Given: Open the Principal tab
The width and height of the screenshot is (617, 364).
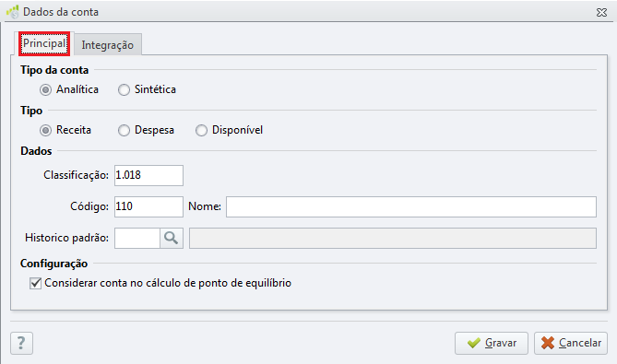Looking at the screenshot, I should click(44, 43).
